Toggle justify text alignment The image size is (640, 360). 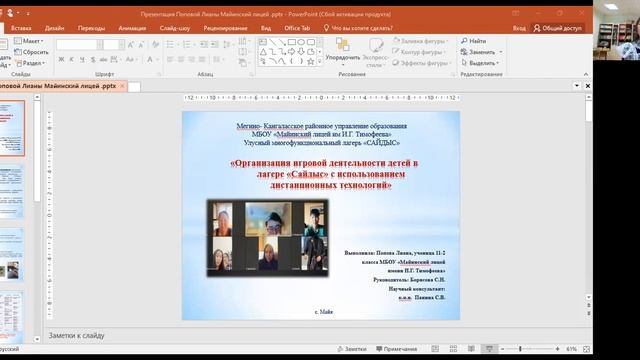[x=202, y=60]
